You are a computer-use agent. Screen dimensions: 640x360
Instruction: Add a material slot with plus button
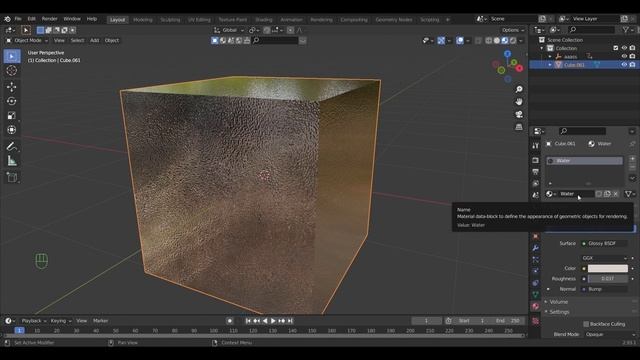tap(632, 158)
